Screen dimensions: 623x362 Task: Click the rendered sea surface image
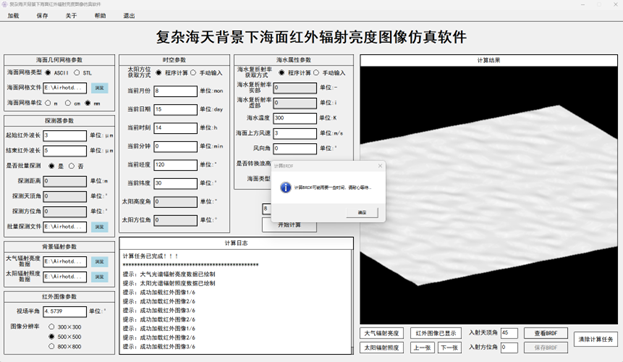[x=489, y=195]
